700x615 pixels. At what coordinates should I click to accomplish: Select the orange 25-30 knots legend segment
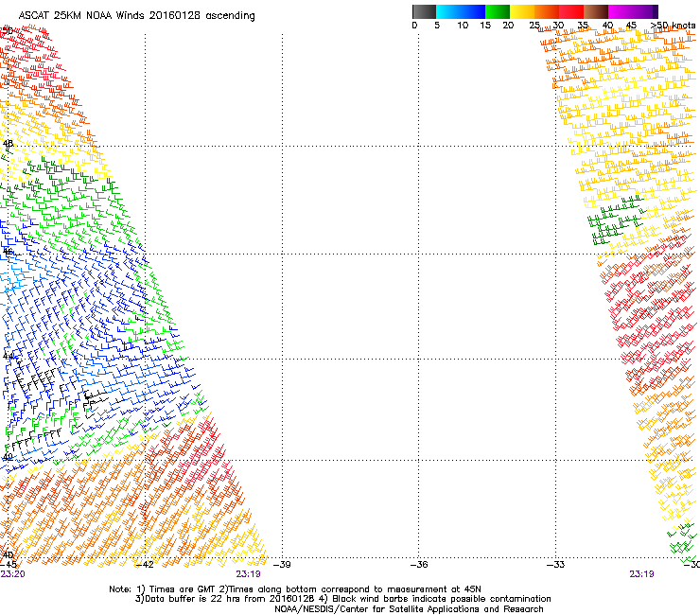[547, 11]
